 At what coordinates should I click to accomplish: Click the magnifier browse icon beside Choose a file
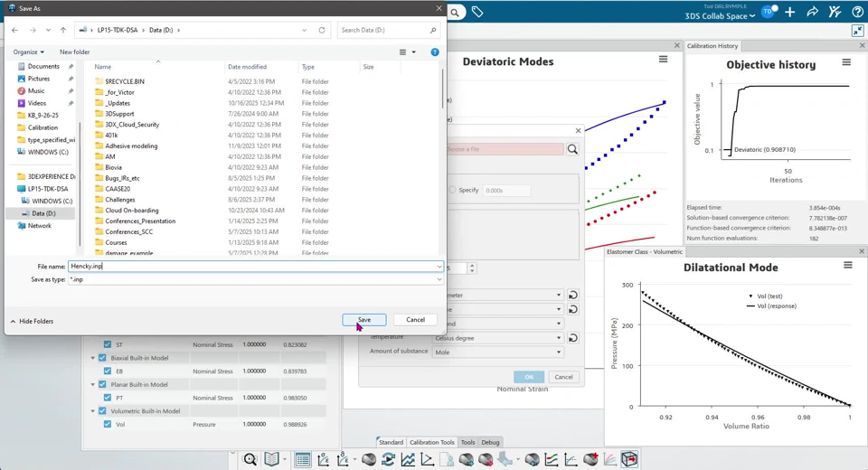pyautogui.click(x=572, y=149)
